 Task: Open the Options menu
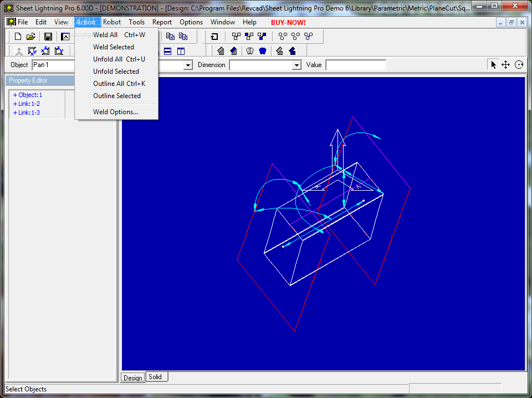(191, 22)
